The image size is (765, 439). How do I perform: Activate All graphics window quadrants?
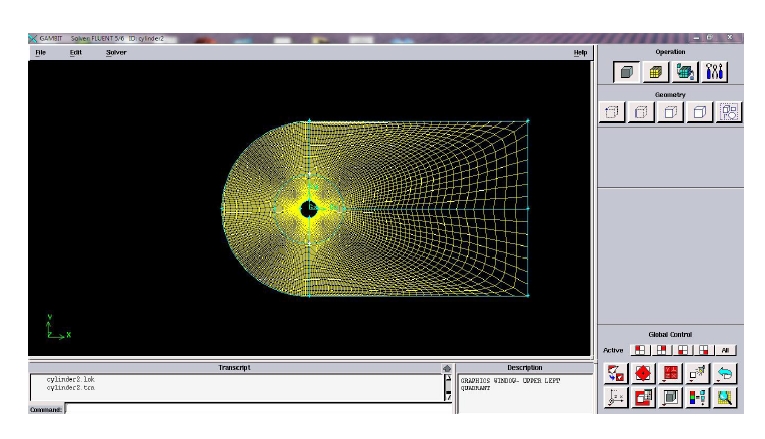click(x=726, y=350)
